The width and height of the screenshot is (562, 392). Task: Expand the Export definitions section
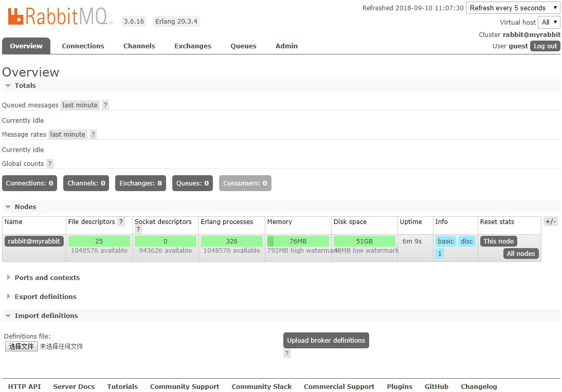pos(42,296)
